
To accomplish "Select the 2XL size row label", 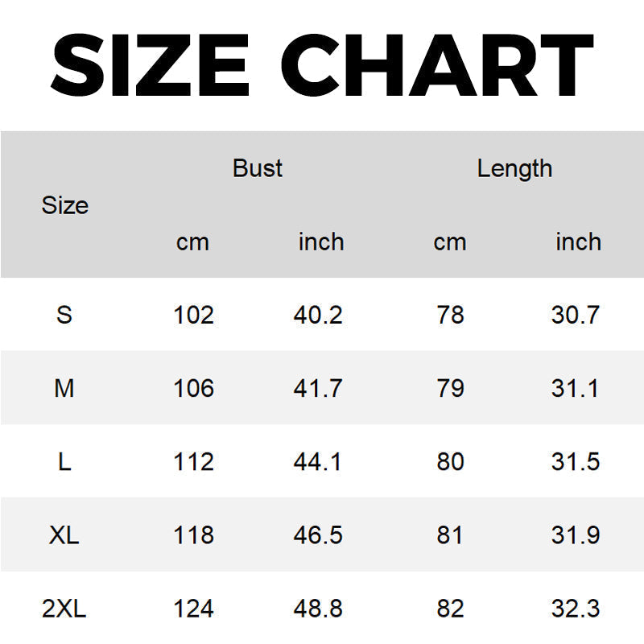I will [64, 609].
